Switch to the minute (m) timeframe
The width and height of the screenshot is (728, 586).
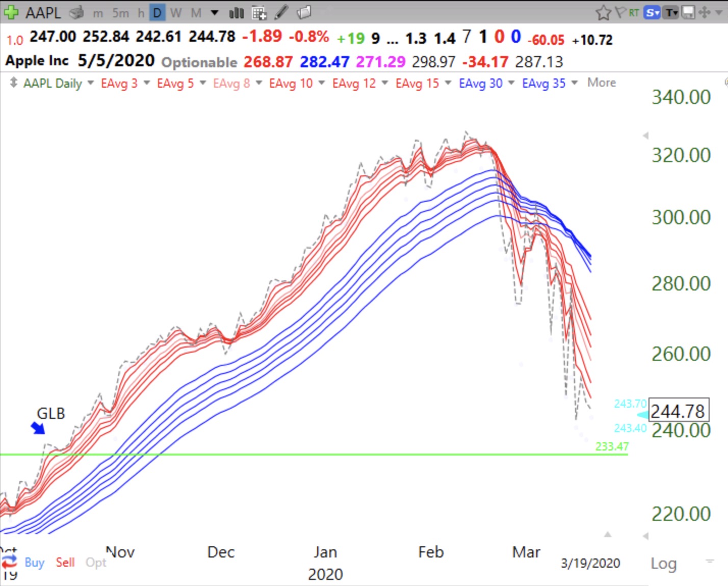click(x=98, y=13)
